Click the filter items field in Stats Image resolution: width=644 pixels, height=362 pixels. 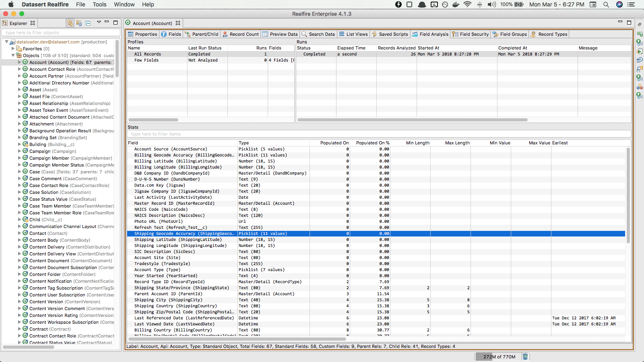point(379,134)
